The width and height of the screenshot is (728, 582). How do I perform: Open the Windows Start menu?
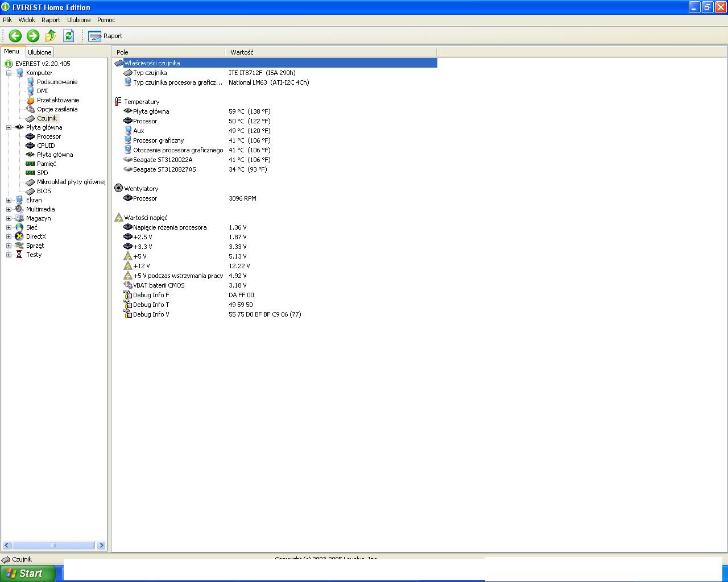pyautogui.click(x=27, y=573)
